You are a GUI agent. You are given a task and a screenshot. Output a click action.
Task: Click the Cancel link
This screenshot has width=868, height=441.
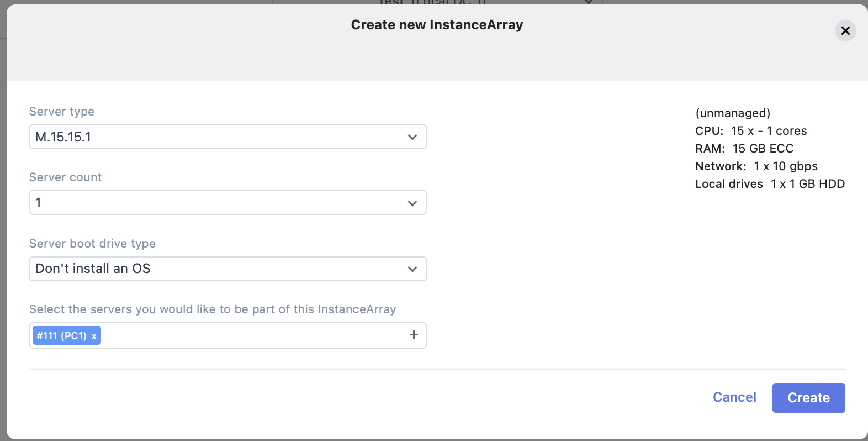[x=734, y=397]
